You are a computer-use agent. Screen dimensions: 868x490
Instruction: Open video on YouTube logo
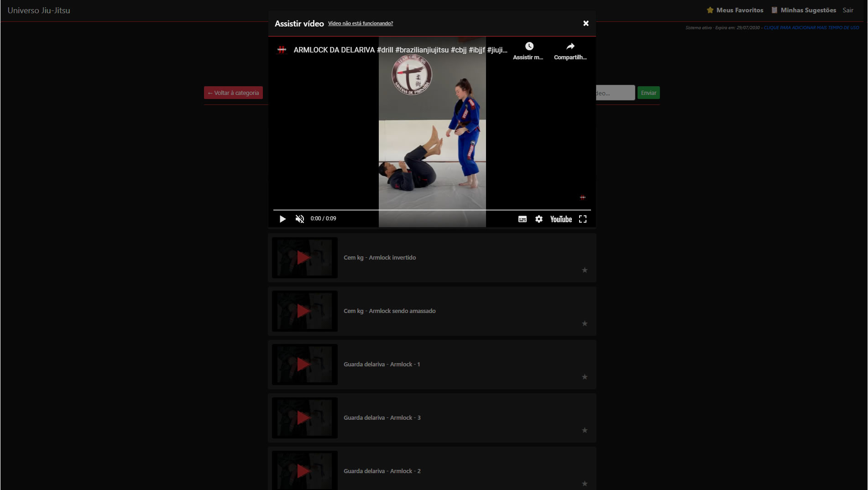tap(561, 219)
